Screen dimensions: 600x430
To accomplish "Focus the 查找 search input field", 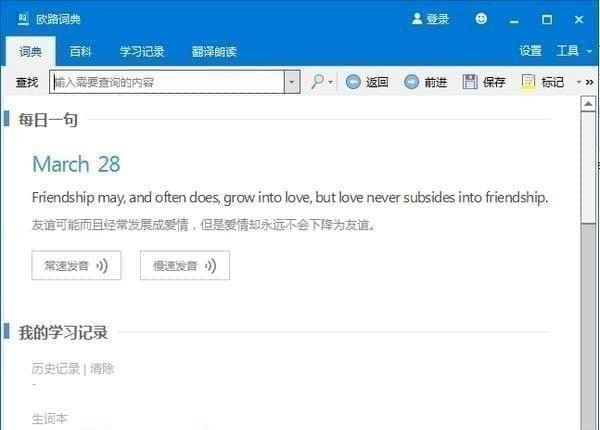I will 168,82.
